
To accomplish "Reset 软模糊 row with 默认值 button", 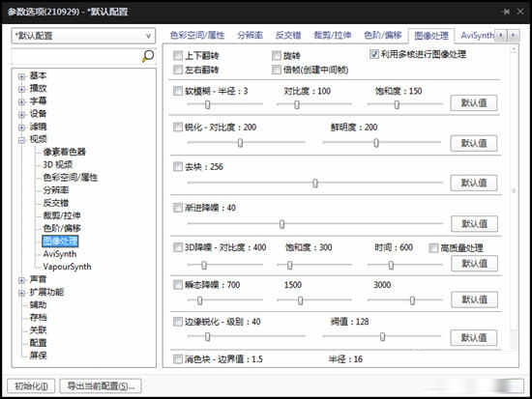I will (x=474, y=102).
